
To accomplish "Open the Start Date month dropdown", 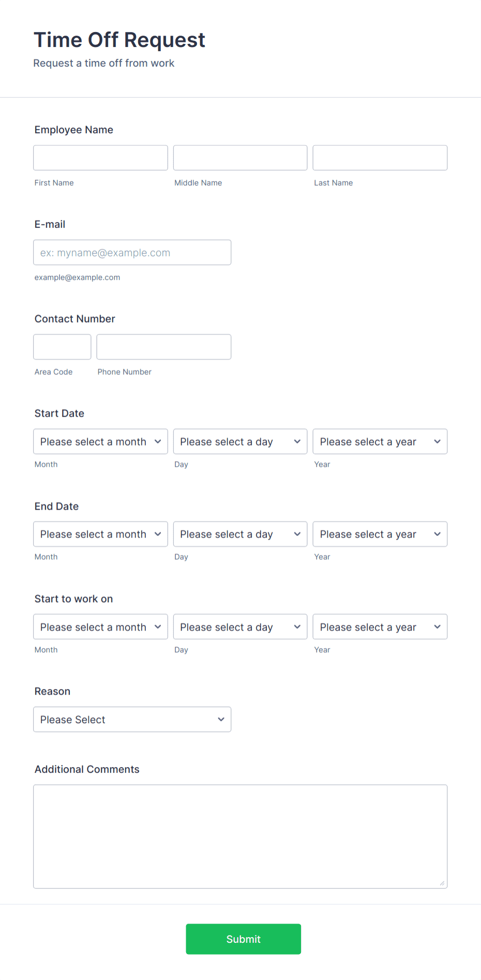I will click(100, 441).
